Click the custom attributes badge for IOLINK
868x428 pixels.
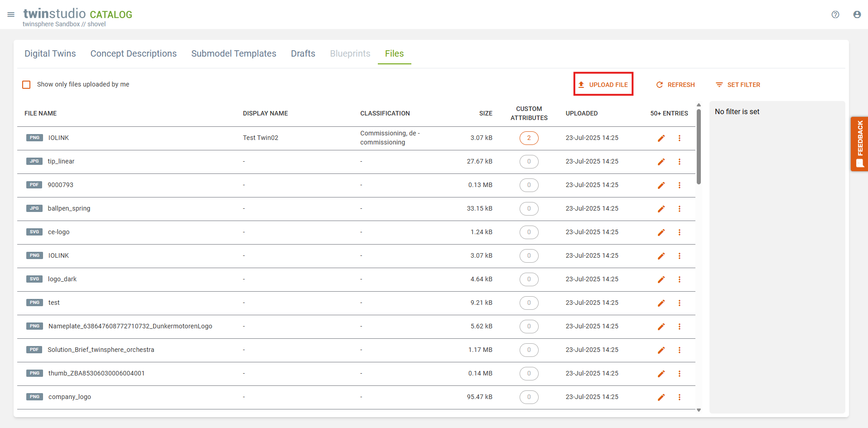coord(529,138)
